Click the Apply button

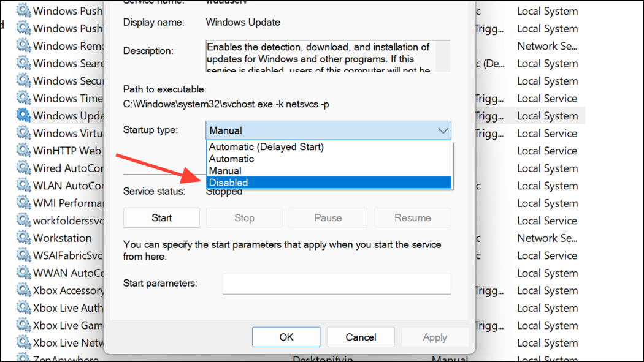[x=435, y=337]
